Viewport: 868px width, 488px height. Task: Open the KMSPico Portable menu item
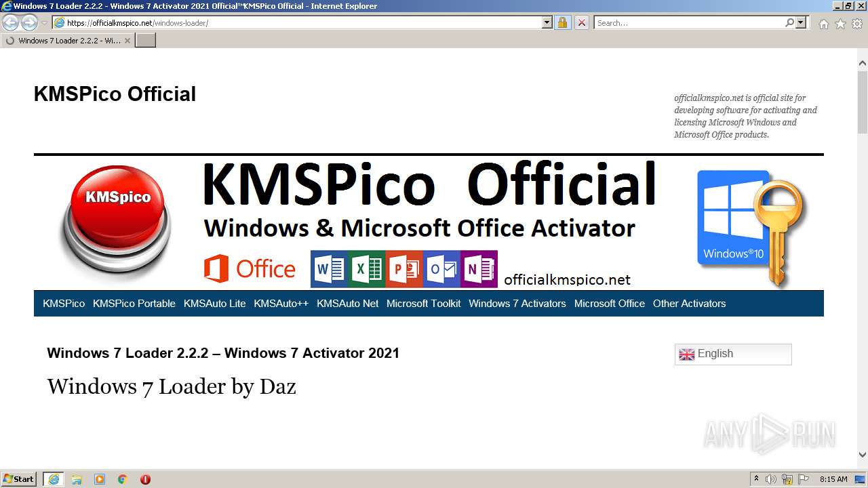pyautogui.click(x=134, y=304)
